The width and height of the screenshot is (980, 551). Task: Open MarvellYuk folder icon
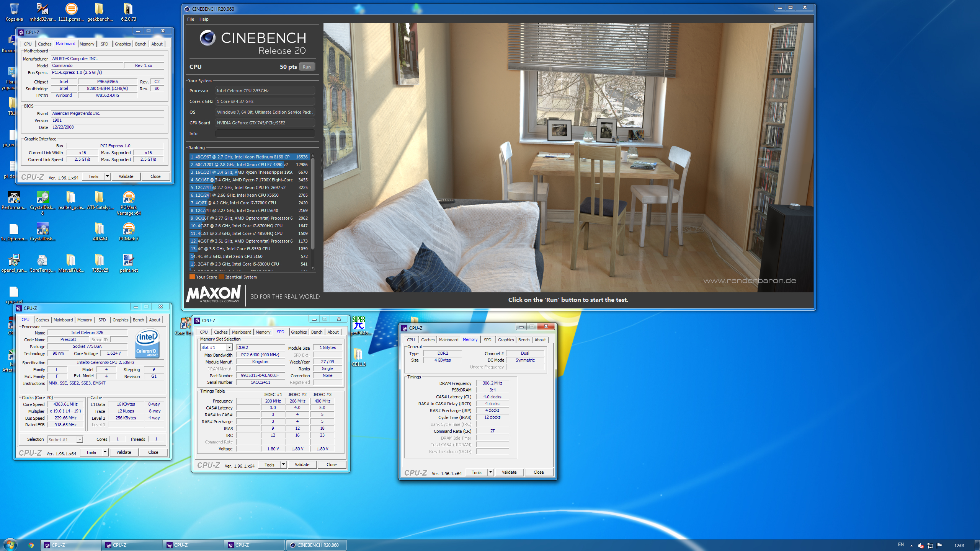71,263
